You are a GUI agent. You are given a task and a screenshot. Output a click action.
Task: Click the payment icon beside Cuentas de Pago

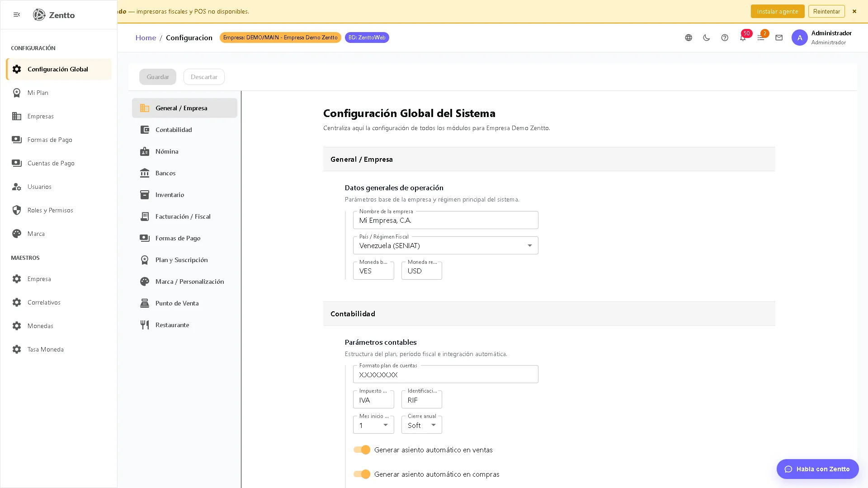[17, 163]
